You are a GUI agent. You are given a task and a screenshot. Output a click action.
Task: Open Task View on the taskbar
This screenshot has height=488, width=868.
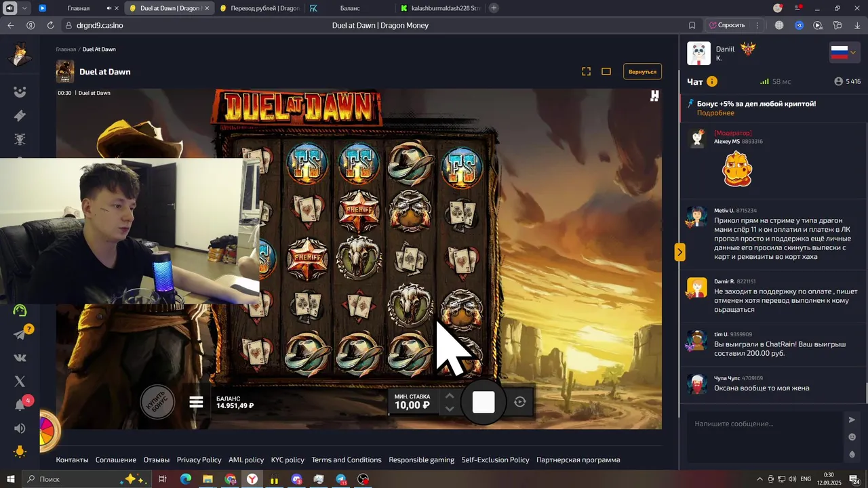(x=163, y=479)
